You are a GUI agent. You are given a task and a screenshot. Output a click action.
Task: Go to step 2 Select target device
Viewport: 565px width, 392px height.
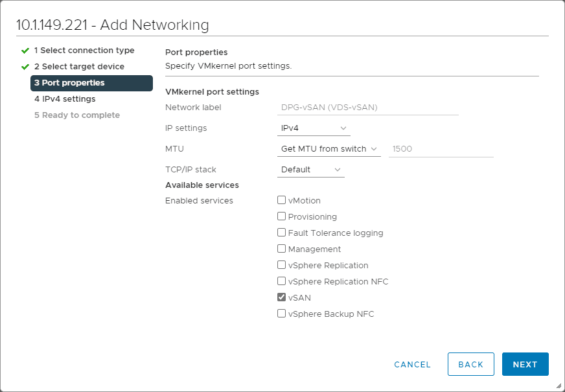79,67
